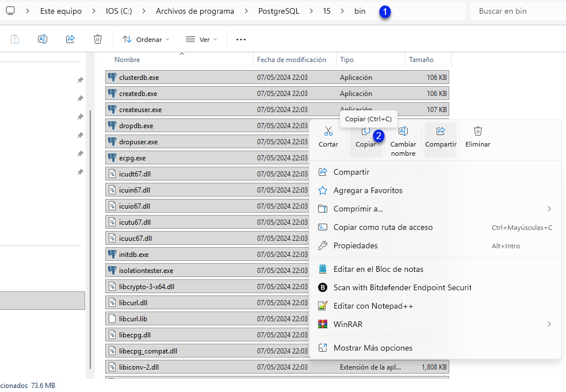The height and width of the screenshot is (392, 566).
Task: Click the Rename icon in the toolbar
Action: click(x=43, y=39)
